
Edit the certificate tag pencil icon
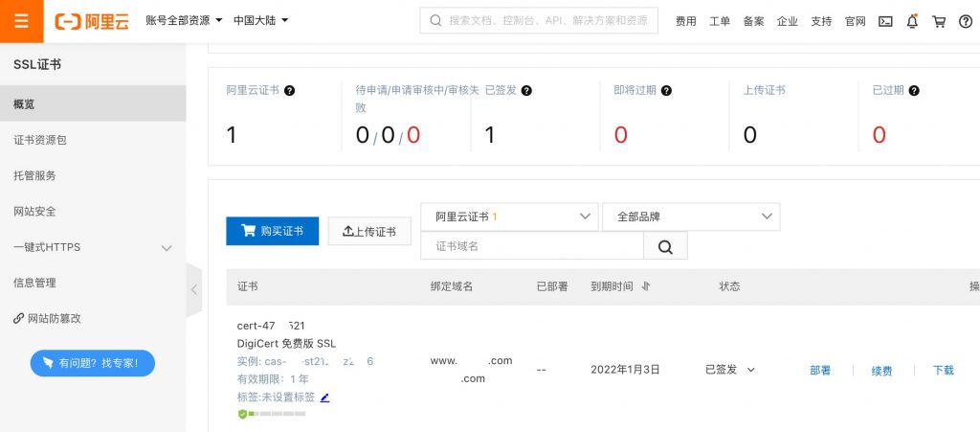coord(324,397)
